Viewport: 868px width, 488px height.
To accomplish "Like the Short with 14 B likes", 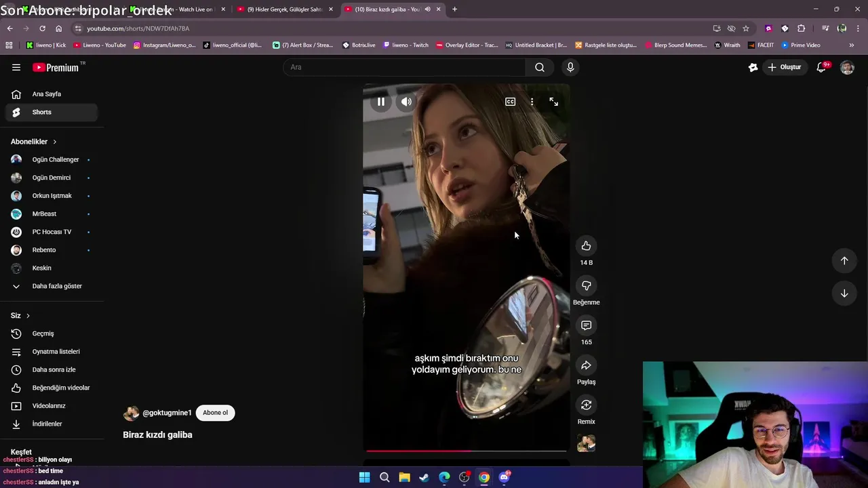I will click(586, 246).
